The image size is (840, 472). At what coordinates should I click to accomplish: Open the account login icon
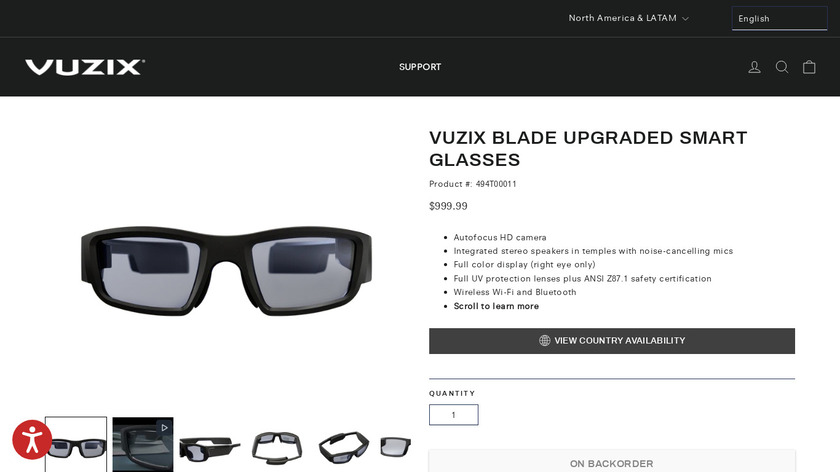(754, 67)
